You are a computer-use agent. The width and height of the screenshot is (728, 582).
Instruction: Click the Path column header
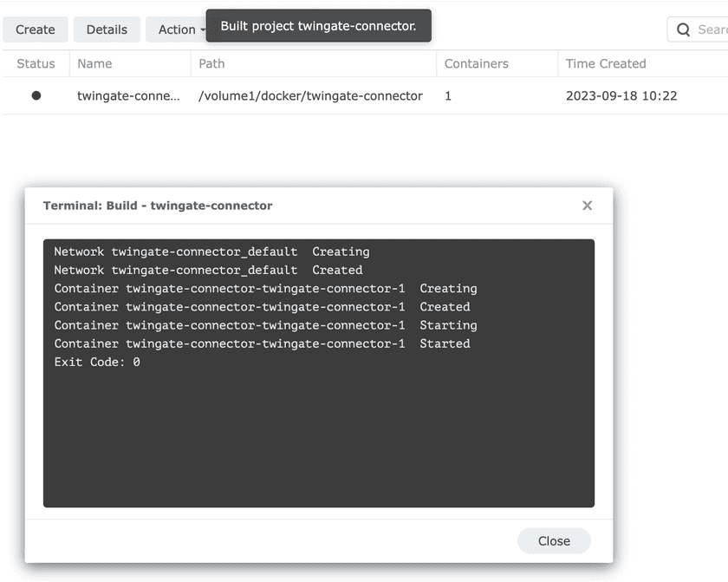[211, 63]
